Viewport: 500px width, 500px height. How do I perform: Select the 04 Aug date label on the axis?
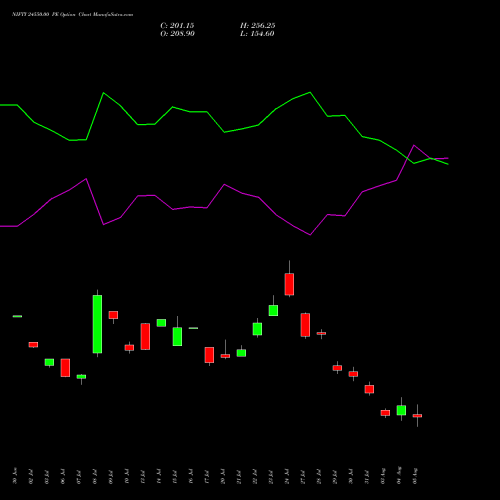399,475
